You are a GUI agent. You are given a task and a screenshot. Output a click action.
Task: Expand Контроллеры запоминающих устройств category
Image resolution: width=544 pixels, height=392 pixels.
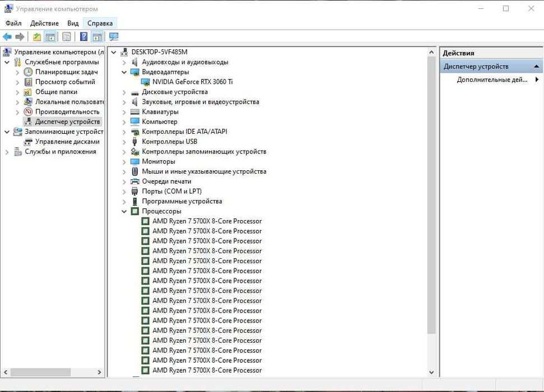tap(124, 152)
